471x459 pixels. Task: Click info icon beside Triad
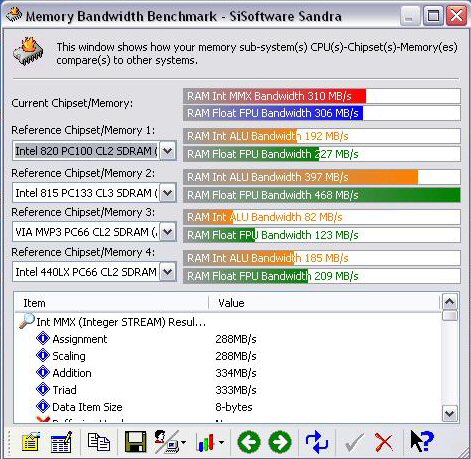coord(43,389)
